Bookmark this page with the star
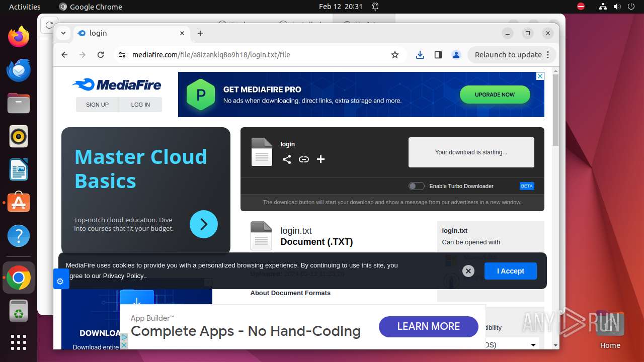Viewport: 644px width, 362px height. [x=395, y=55]
